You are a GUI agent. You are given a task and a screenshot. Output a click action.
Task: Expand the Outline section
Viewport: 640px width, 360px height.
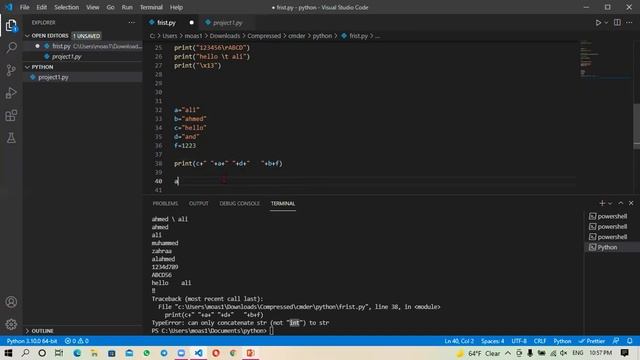(x=27, y=331)
